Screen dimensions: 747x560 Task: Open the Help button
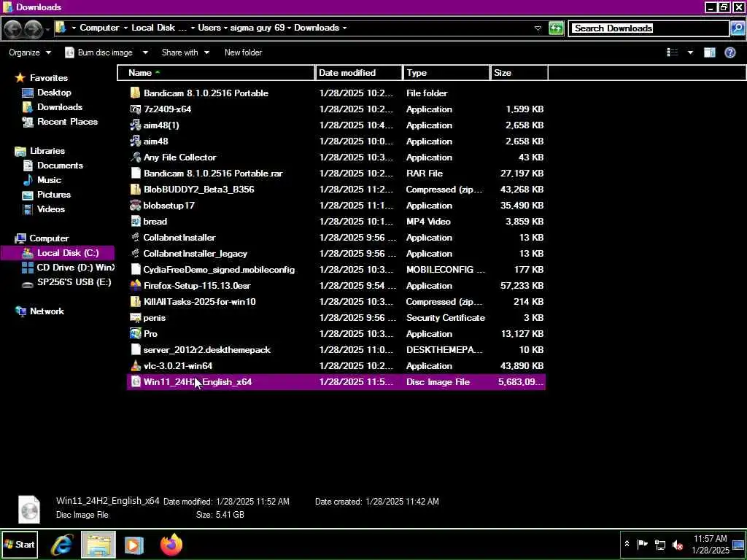tap(729, 52)
